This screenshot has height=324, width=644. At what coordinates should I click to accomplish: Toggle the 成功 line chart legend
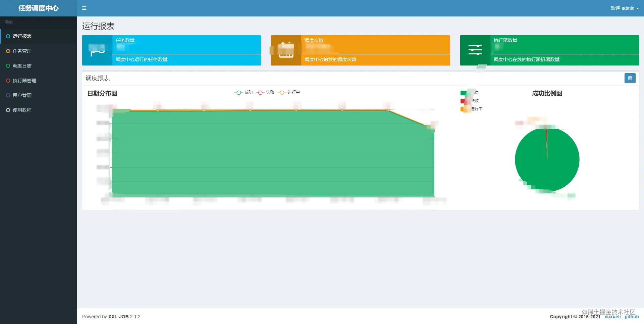click(x=244, y=92)
